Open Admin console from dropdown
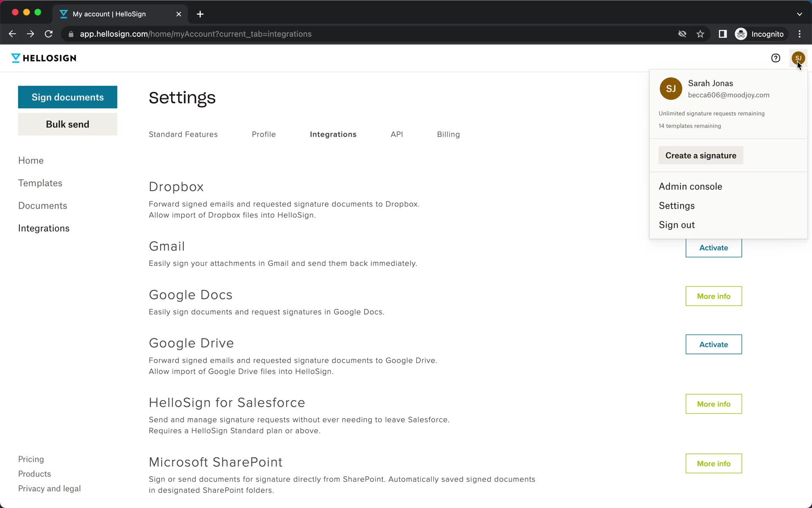The image size is (812, 508). click(690, 186)
